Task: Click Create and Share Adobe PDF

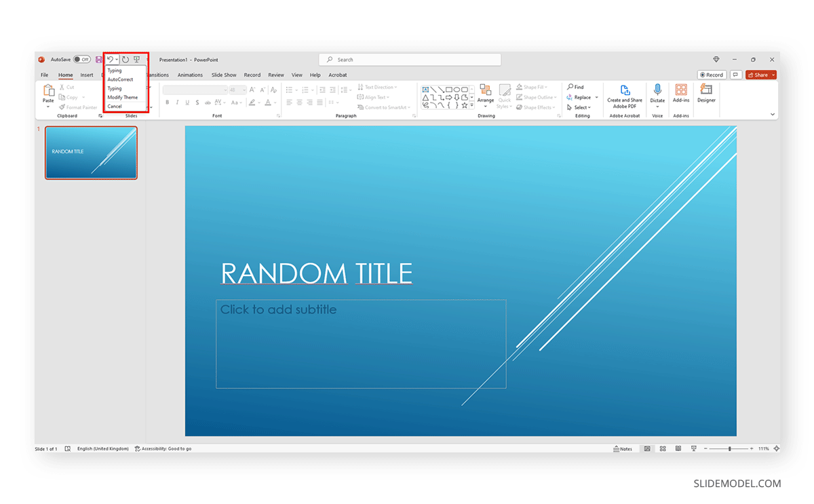Action: (x=624, y=95)
